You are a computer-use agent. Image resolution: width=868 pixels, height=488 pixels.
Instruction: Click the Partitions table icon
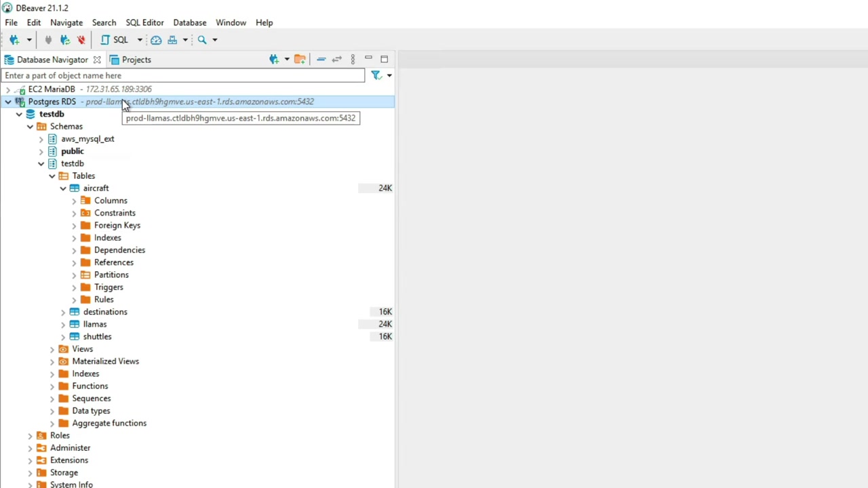point(85,274)
